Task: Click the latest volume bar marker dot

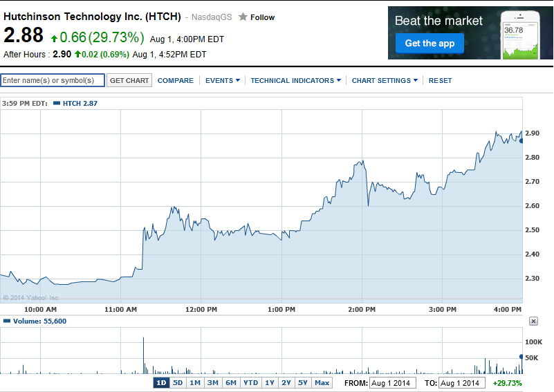Action: [521, 357]
